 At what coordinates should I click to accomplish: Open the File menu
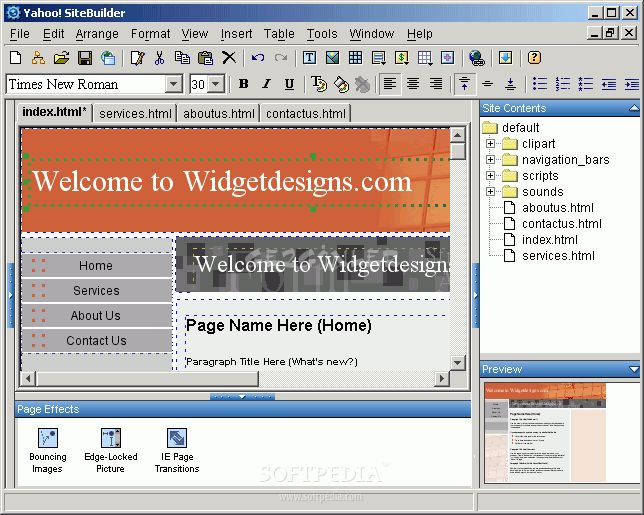[20, 34]
